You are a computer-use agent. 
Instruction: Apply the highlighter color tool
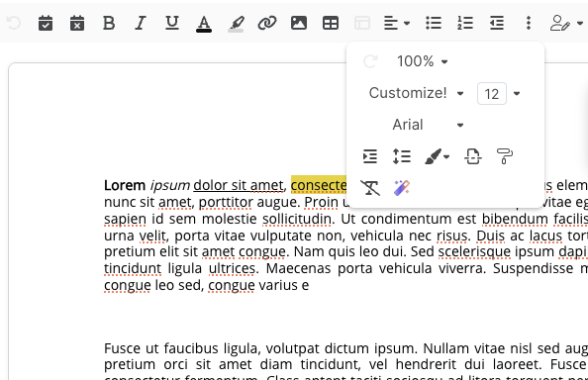(x=236, y=24)
